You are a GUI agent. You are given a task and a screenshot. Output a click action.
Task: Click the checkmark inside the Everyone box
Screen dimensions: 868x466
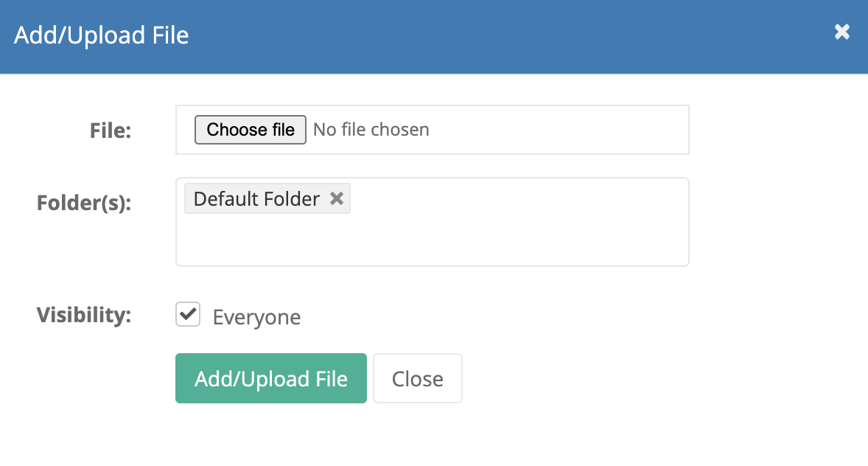tap(188, 313)
